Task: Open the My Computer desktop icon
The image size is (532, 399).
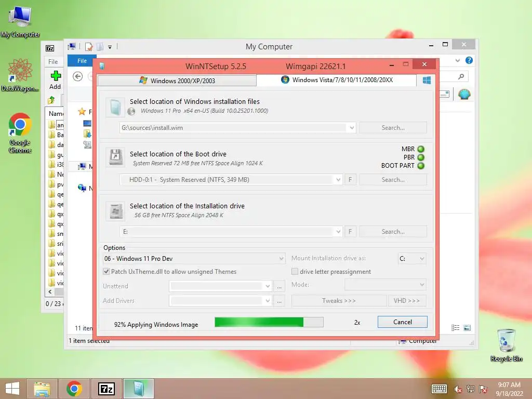Action: point(20,21)
